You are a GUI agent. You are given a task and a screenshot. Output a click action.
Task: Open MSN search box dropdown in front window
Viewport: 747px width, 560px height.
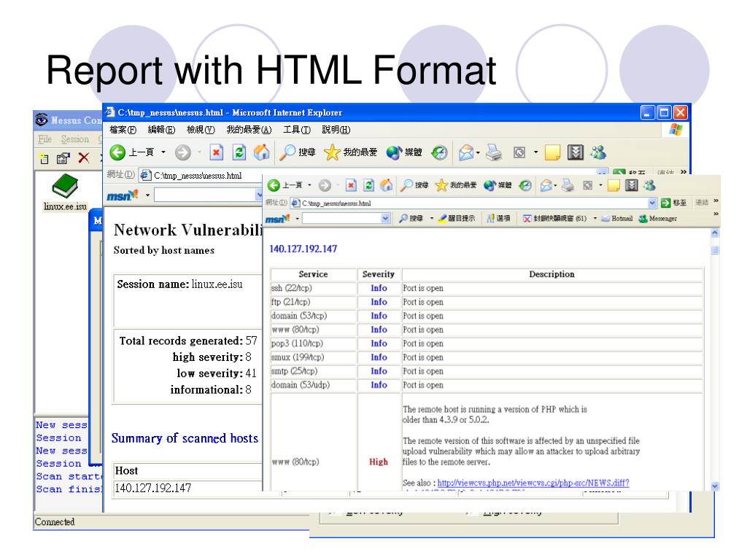pyautogui.click(x=385, y=218)
